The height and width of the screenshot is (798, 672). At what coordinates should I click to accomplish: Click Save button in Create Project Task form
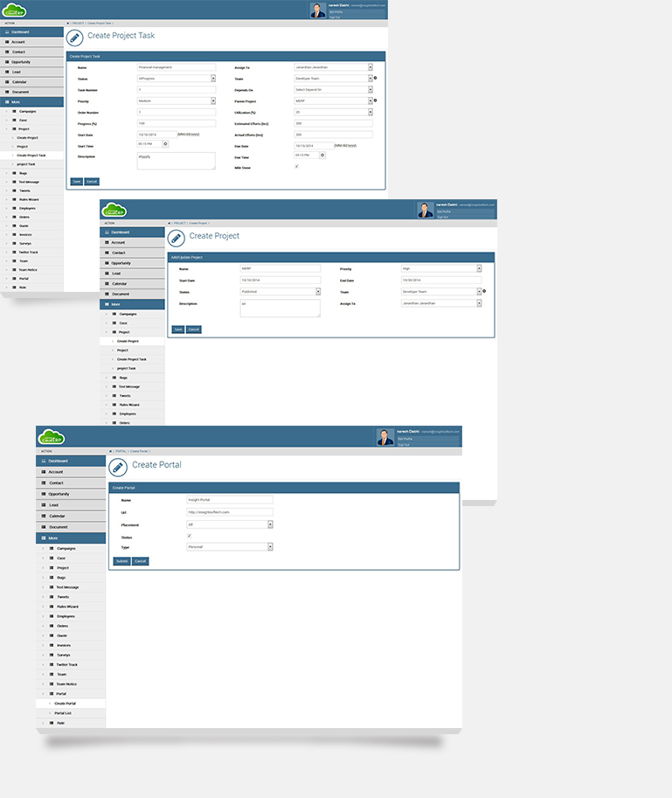[76, 181]
